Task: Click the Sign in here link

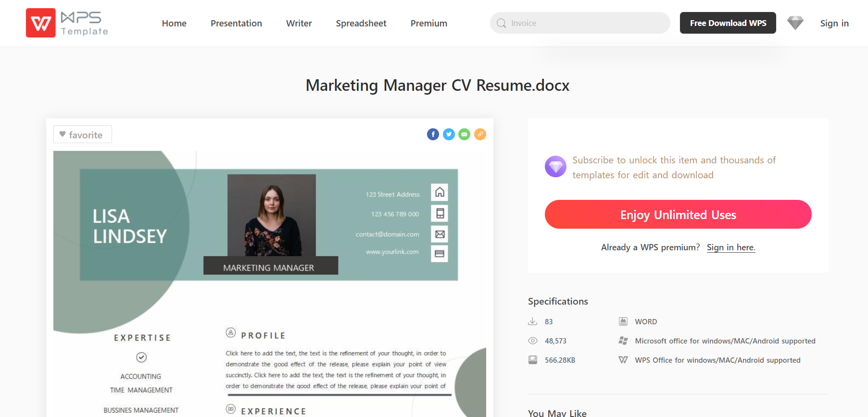Action: (x=731, y=247)
